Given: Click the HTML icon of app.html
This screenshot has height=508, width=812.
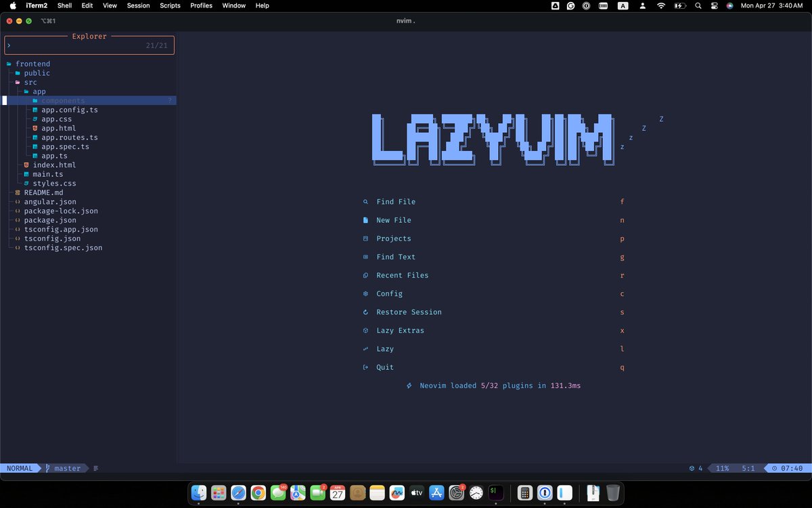Looking at the screenshot, I should pos(35,128).
